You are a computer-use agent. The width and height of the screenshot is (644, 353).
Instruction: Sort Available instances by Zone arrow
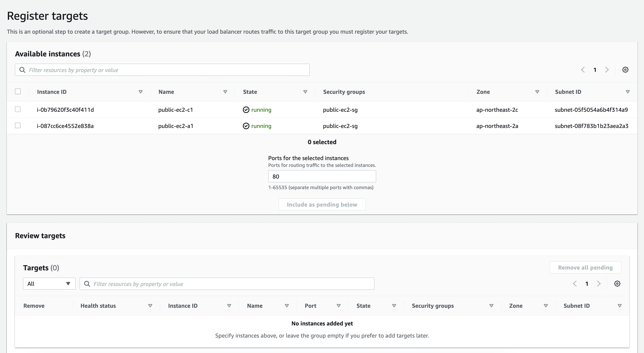(x=537, y=92)
